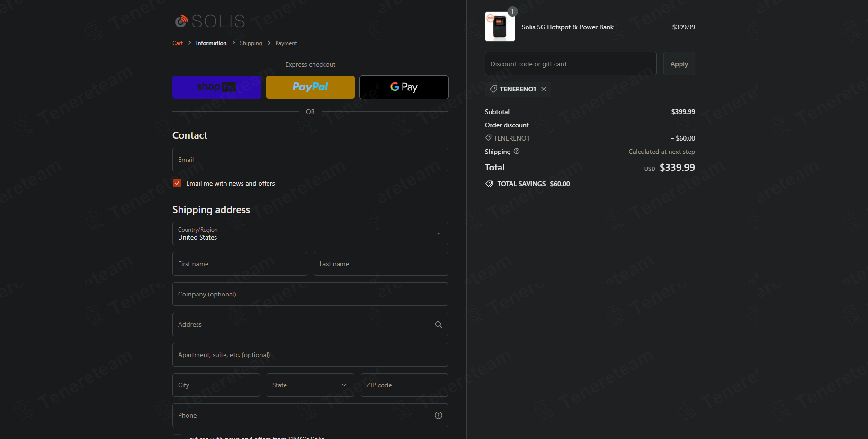Open the Solis 5G Hotspot product thumbnail
The image size is (868, 439).
[x=500, y=27]
